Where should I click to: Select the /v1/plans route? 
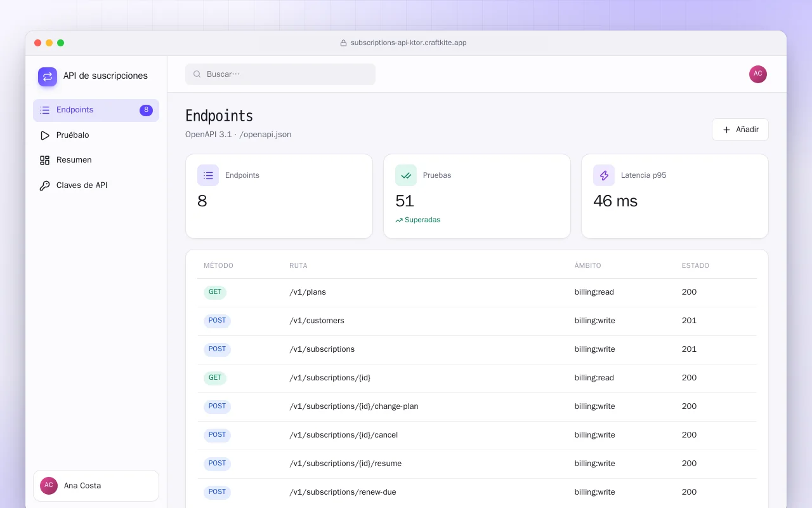308,292
